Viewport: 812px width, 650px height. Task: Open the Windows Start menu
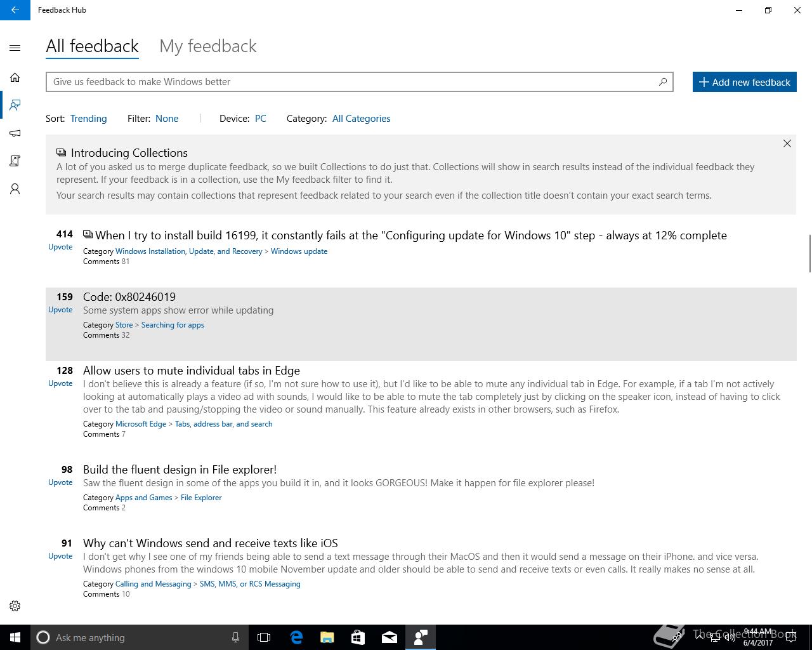15,637
